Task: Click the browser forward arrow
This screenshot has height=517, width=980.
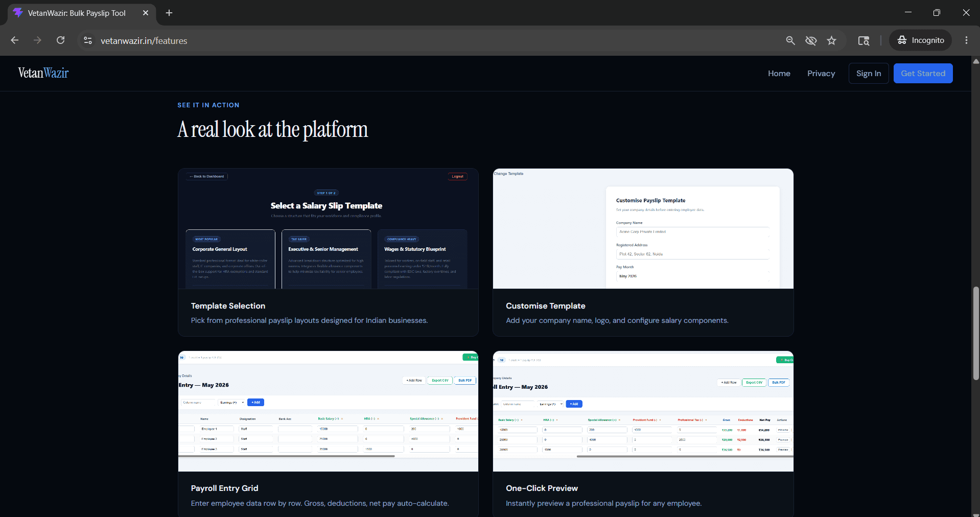Action: [x=37, y=40]
